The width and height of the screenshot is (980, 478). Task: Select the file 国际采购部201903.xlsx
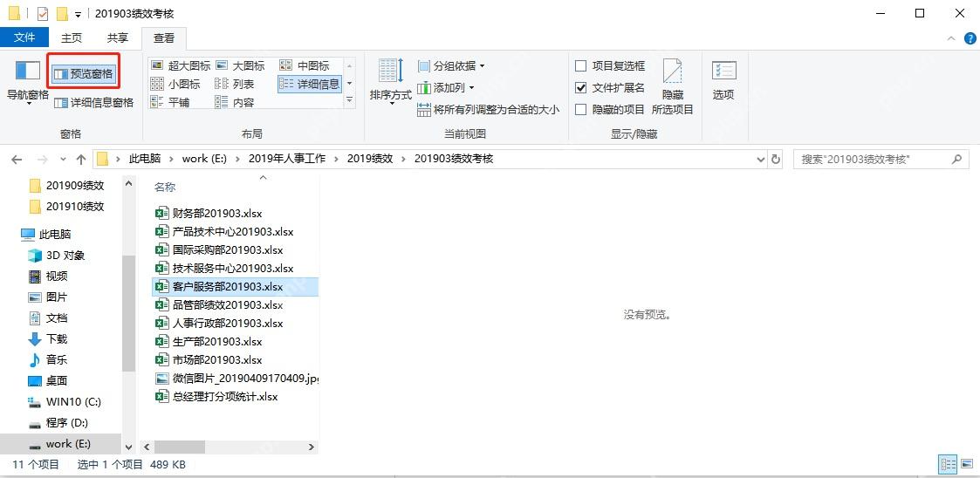(219, 250)
